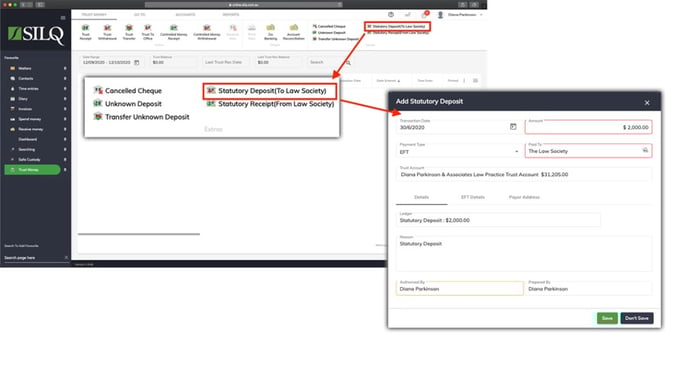Click Cancelled Cheque in the enlarged callout
Screen dimensions: 688x378
(x=128, y=91)
